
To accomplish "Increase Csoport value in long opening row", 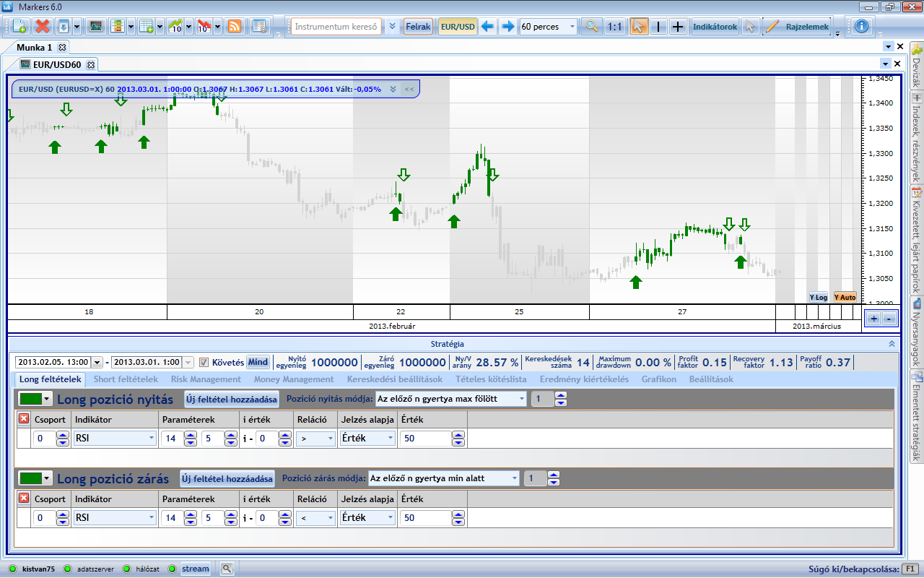I will 63,434.
